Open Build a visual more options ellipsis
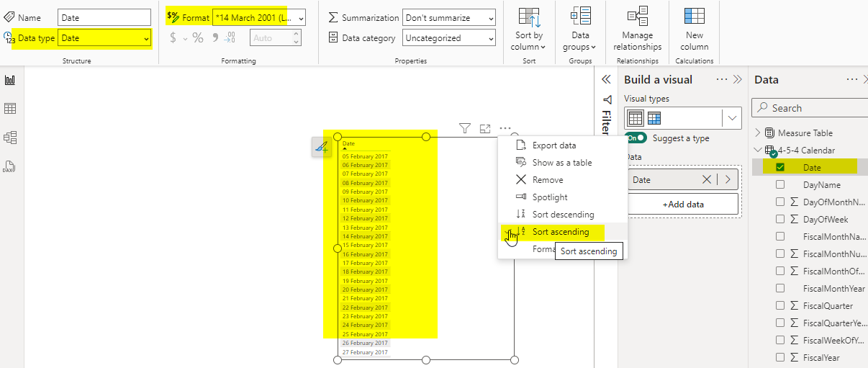The image size is (868, 368). (x=722, y=80)
